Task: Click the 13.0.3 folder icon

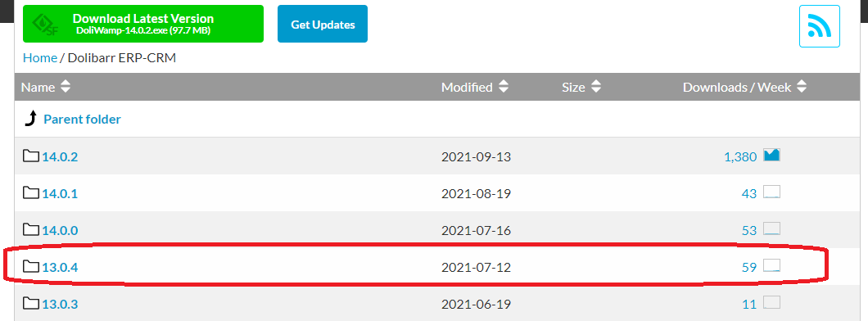Action: tap(31, 303)
